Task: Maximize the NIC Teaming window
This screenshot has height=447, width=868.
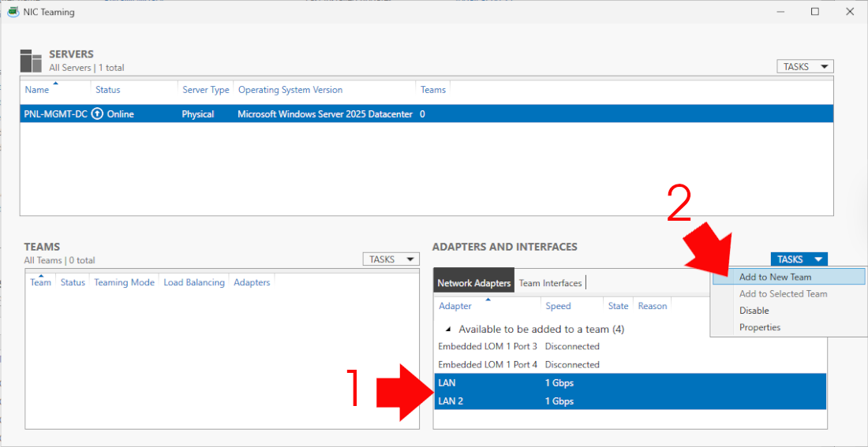Action: 815,12
